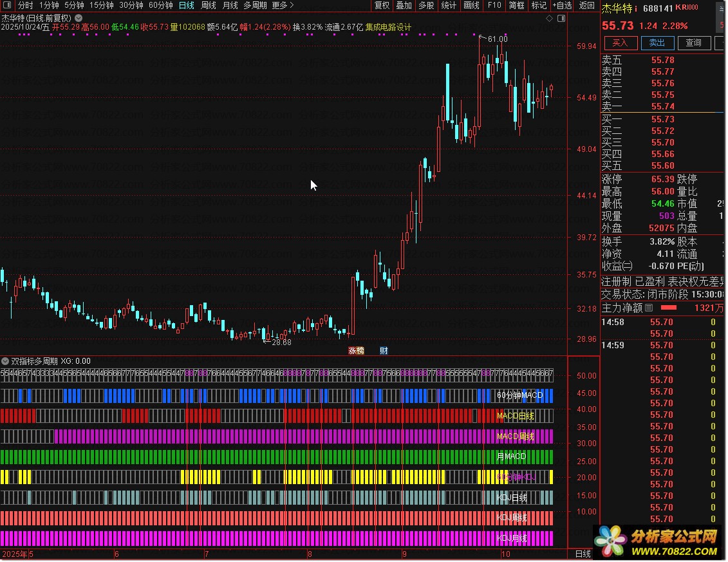728x562 pixels.
Task: Click the 注册制 已盈利 tags line
Action: (x=662, y=281)
